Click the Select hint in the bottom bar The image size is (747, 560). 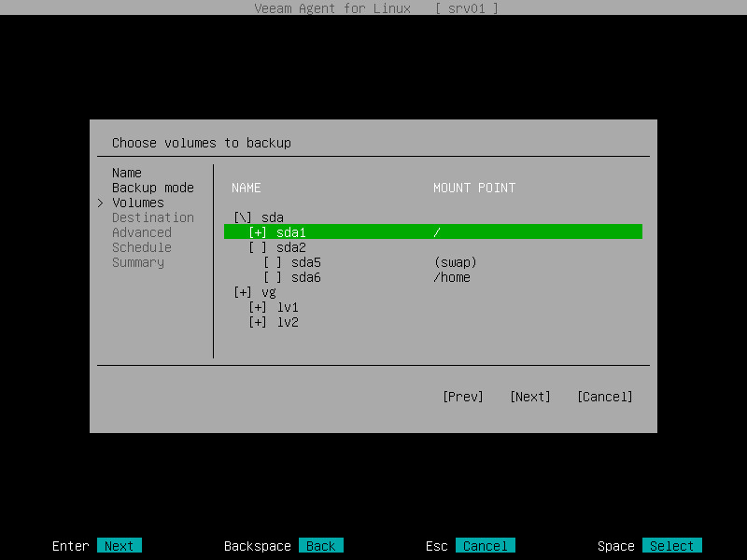(671, 546)
